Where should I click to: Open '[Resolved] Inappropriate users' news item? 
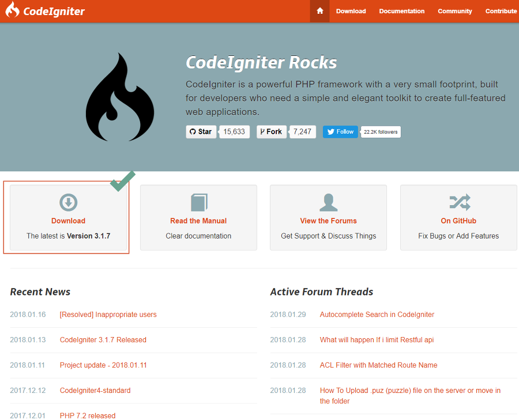point(108,315)
